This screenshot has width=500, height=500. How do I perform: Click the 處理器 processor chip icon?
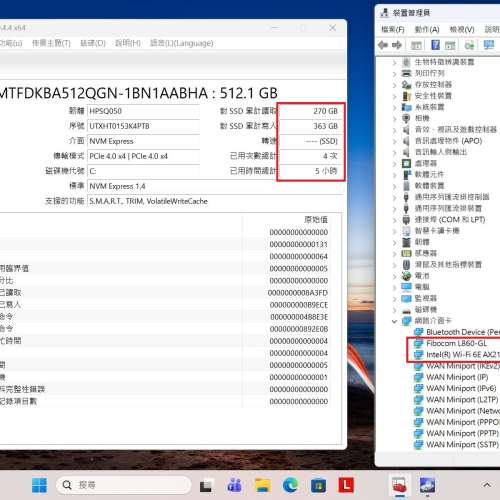406,163
